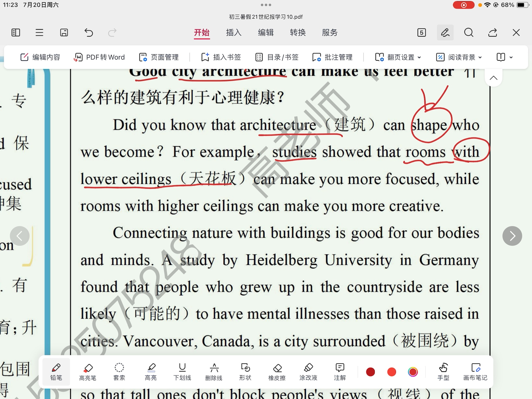The height and width of the screenshot is (399, 532).
Task: Select the 铅笔 pencil tool
Action: coord(56,372)
